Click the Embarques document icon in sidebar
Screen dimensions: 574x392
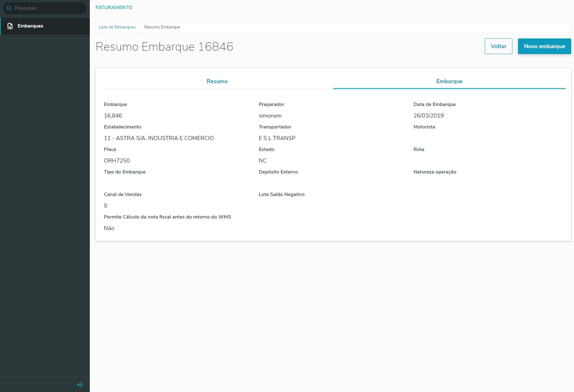[10, 26]
